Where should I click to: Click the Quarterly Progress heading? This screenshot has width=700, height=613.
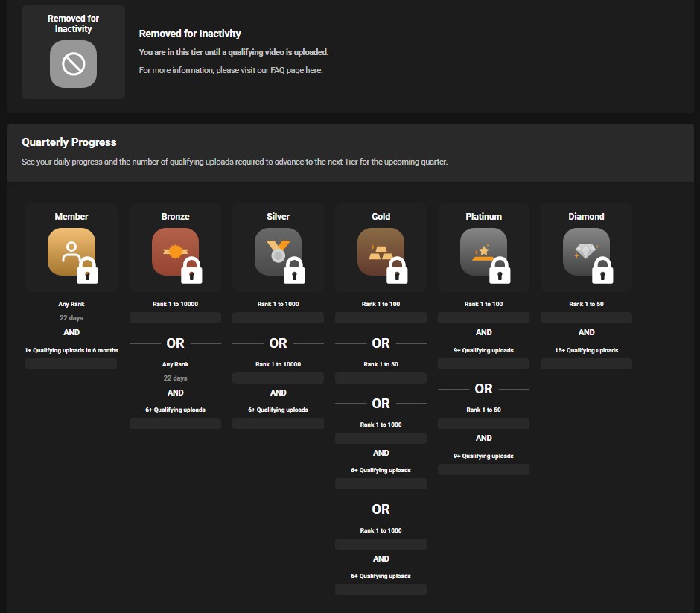69,142
